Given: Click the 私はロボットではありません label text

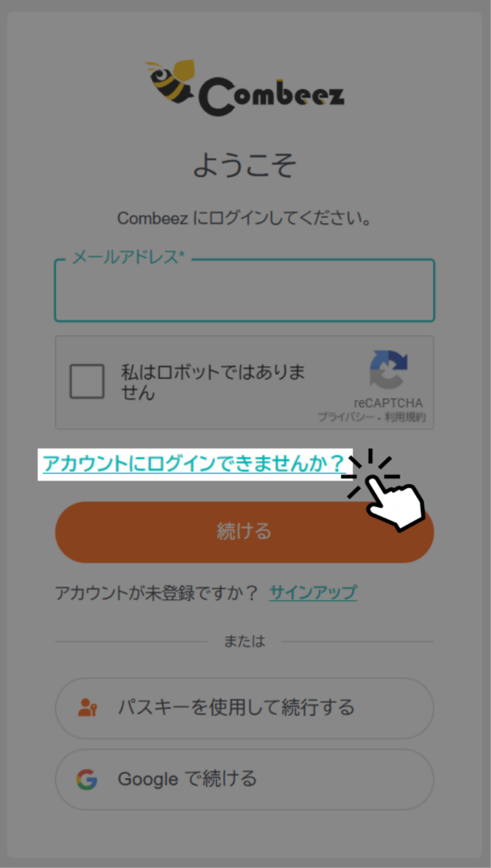Looking at the screenshot, I should 213,382.
